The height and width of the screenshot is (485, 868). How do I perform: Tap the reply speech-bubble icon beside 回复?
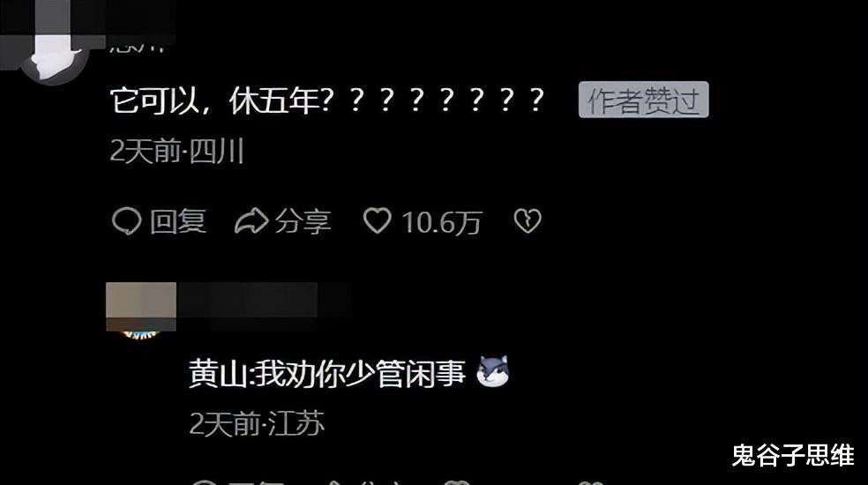coord(127,221)
